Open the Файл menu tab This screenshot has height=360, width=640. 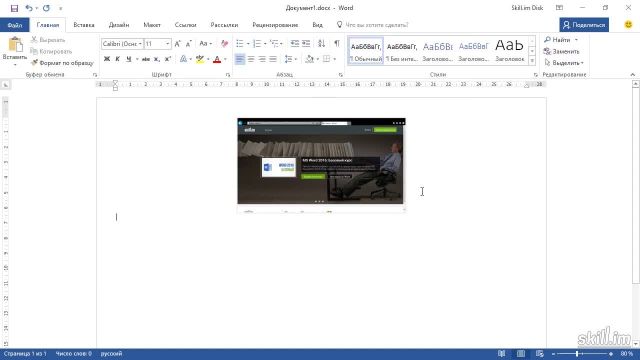click(15, 25)
